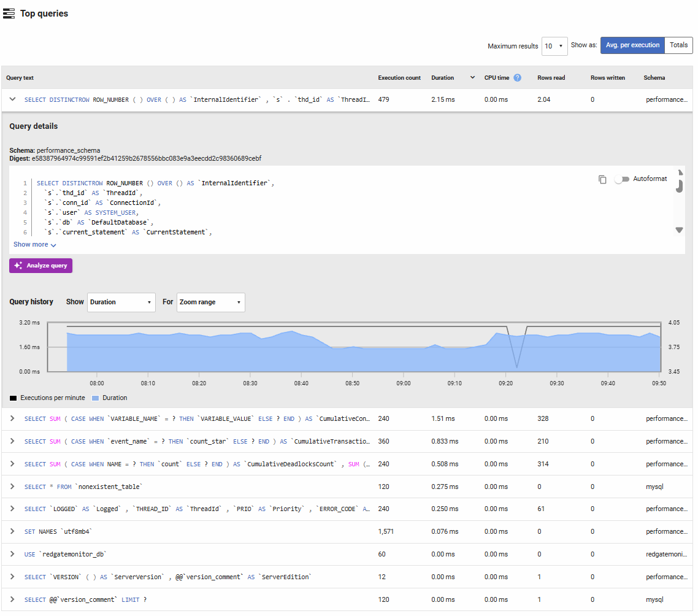The image size is (698, 616).
Task: Click the Top queries list icon
Action: tap(9, 13)
